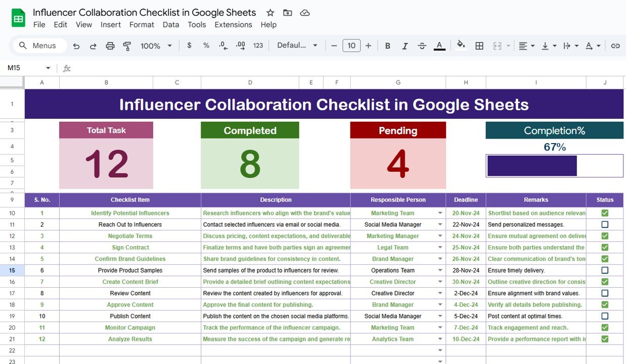This screenshot has height=364, width=626.
Task: Select column G header
Action: pos(398,82)
